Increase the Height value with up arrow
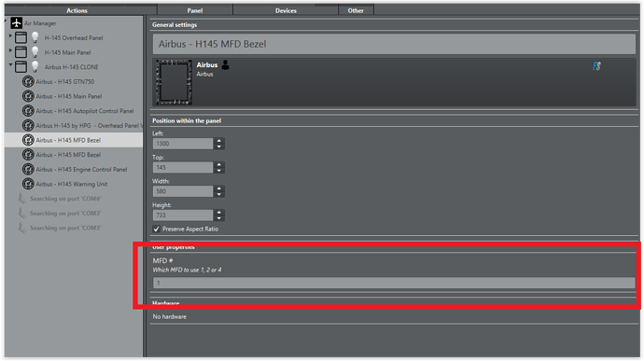This screenshot has height=361, width=644. 219,212
